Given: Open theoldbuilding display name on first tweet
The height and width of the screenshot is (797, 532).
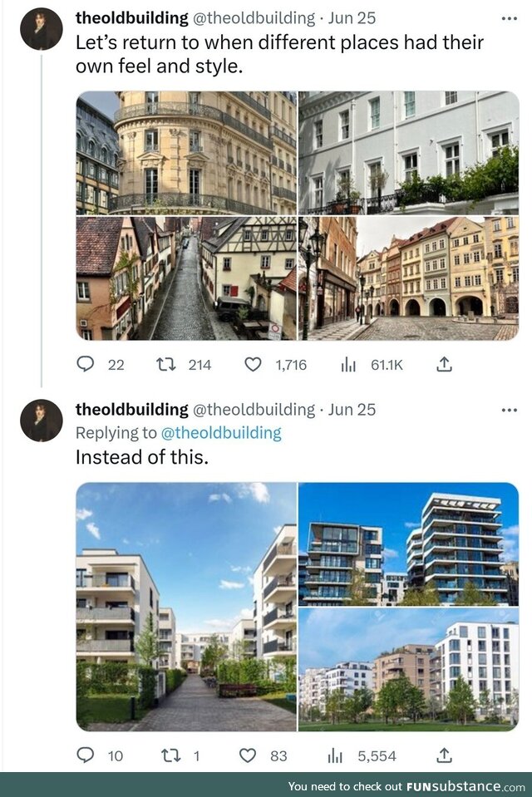Looking at the screenshot, I should [x=131, y=17].
